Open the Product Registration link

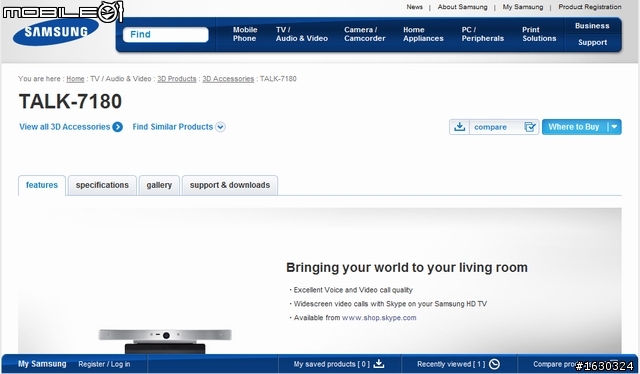590,7
